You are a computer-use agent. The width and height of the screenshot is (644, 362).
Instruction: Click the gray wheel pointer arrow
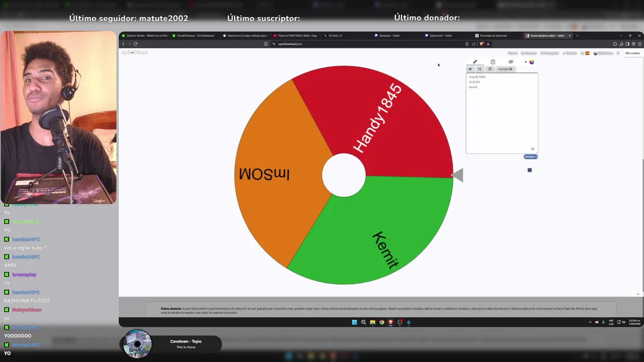pos(457,175)
